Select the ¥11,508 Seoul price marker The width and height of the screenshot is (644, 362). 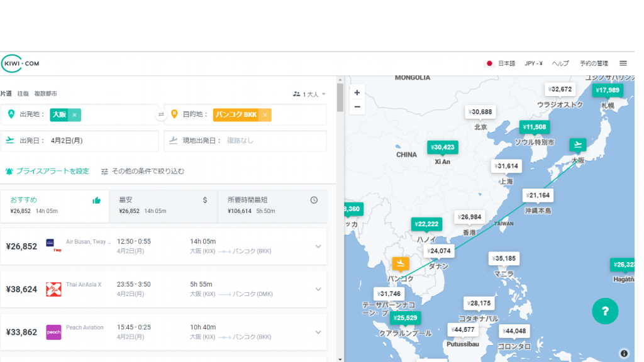535,127
